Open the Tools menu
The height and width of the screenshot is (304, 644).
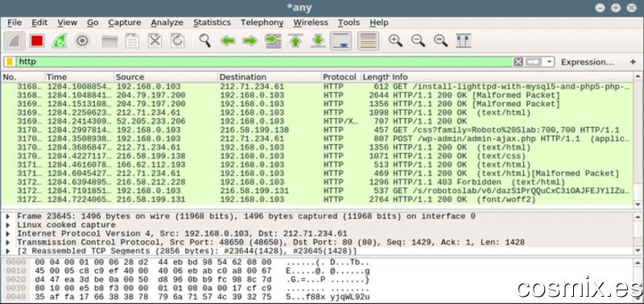pos(349,23)
